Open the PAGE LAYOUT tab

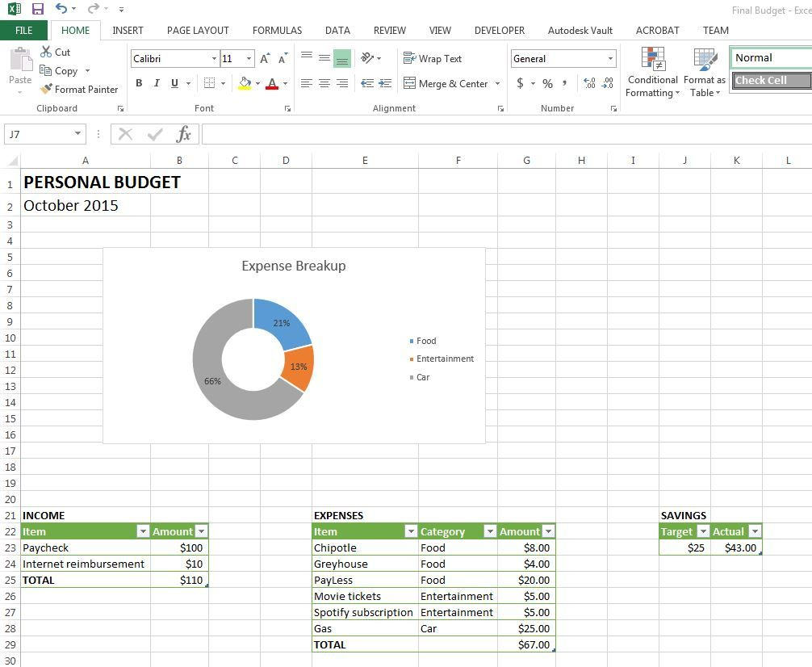coord(198,30)
